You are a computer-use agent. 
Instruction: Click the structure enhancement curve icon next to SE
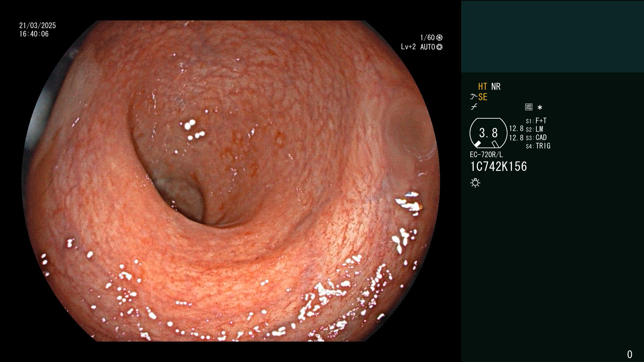(x=474, y=97)
